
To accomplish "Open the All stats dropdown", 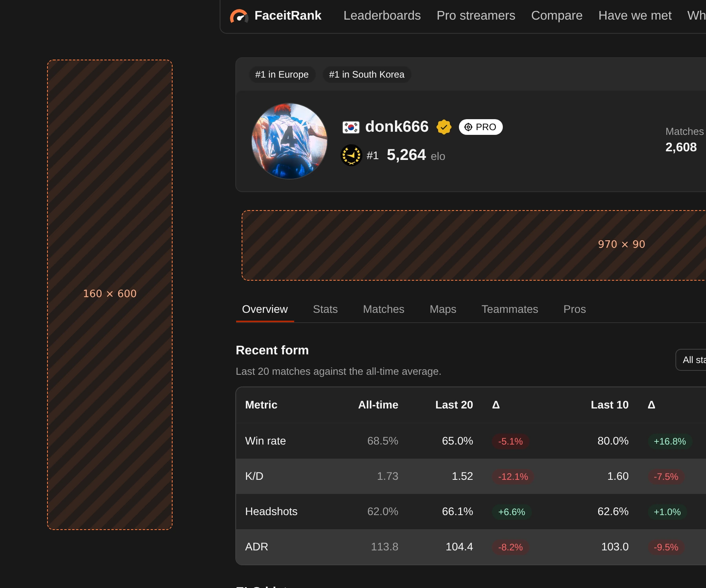I will [x=691, y=360].
